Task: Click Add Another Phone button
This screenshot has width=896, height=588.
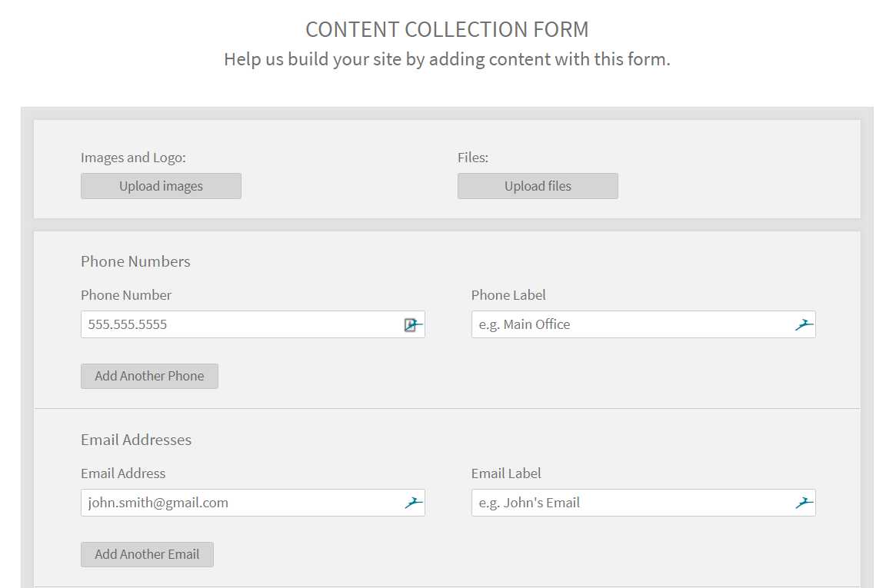Action: (x=149, y=377)
